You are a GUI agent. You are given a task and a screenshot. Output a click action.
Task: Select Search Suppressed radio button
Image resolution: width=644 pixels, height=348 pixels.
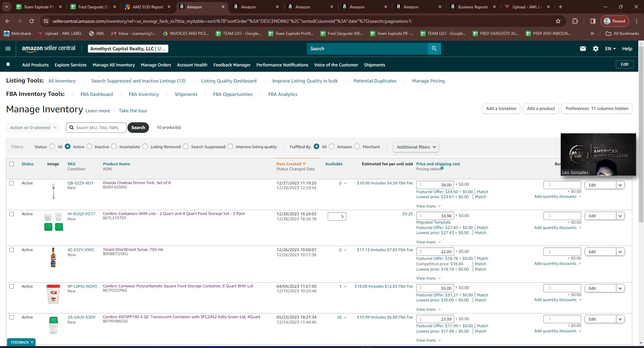click(x=186, y=147)
